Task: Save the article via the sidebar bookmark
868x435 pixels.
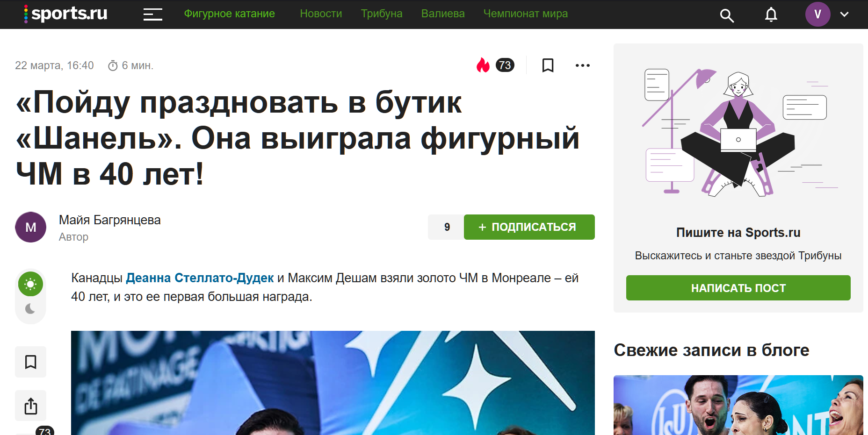Action: [x=30, y=362]
